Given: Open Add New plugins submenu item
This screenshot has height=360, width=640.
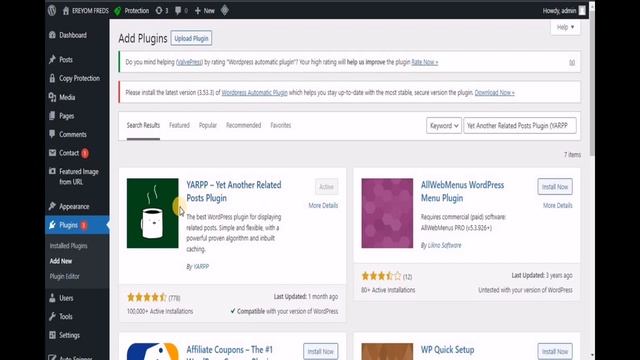Looking at the screenshot, I should 61,261.
